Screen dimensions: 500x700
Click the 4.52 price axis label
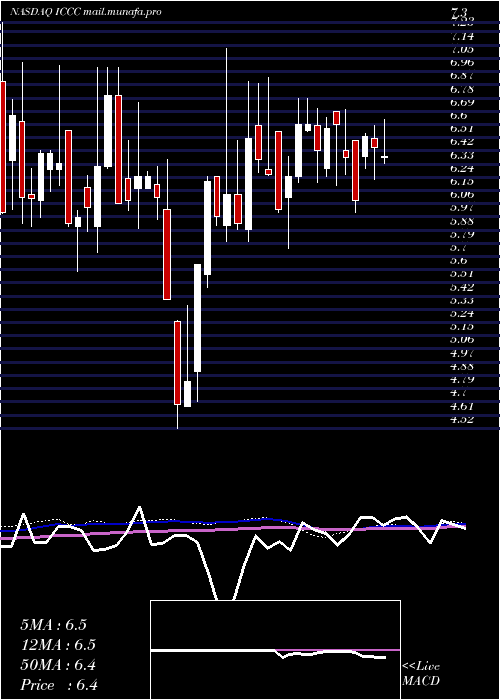[462, 420]
